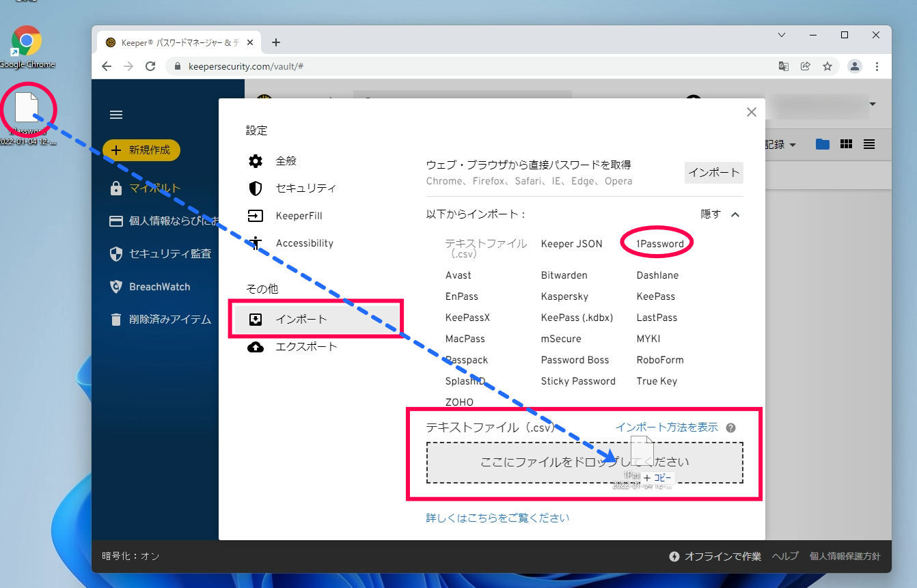Bookmark this page with the star icon
The height and width of the screenshot is (588, 917).
tap(827, 66)
